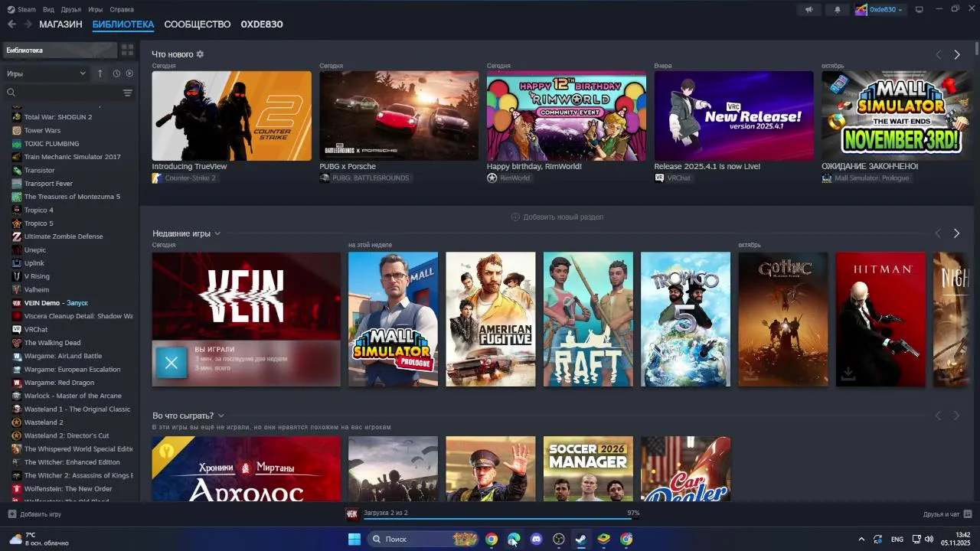Open the Справка menu
980x551 pixels.
click(x=122, y=10)
